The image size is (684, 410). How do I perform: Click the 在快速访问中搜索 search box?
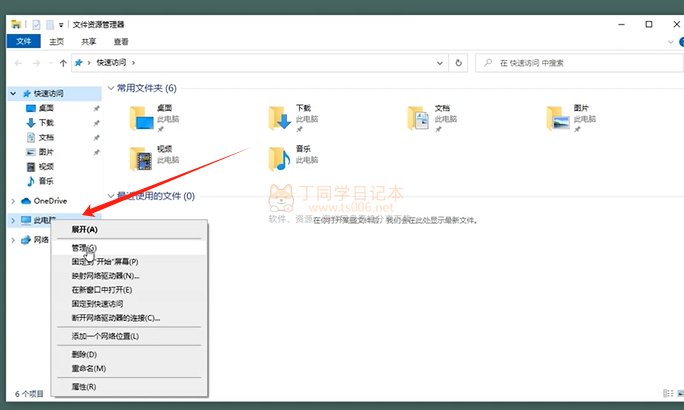[x=580, y=63]
